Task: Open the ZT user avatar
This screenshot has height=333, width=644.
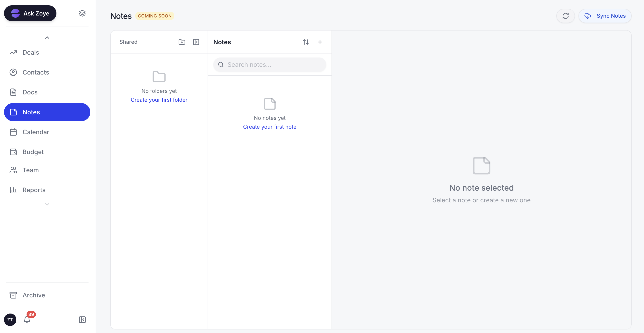Action: pos(10,320)
